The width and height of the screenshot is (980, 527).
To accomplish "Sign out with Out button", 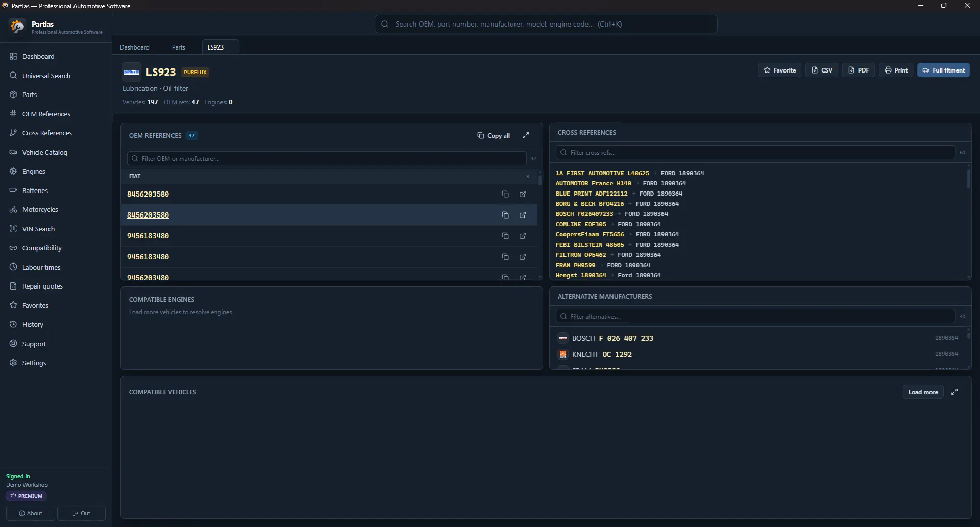I will [x=82, y=513].
